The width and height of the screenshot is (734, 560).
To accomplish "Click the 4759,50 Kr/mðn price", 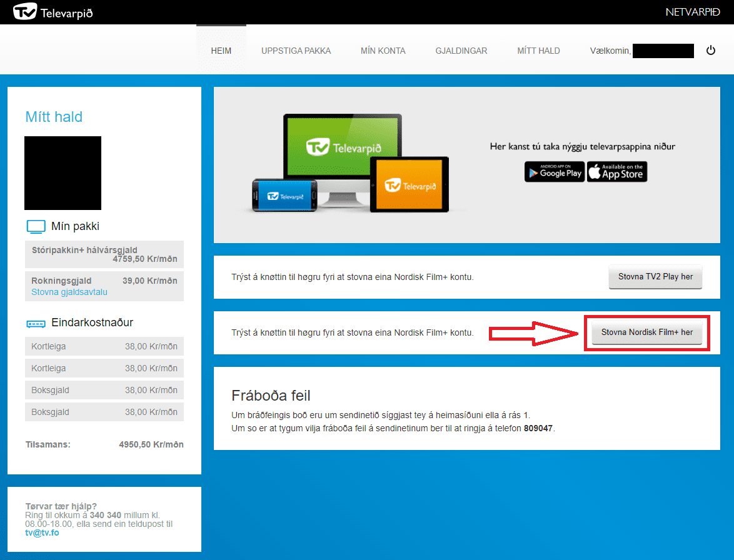I will [144, 259].
